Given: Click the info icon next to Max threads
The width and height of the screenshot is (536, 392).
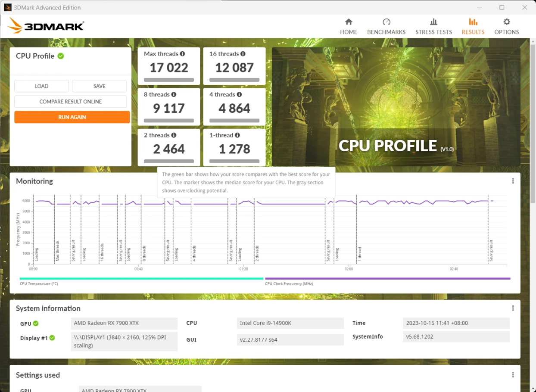Looking at the screenshot, I should tap(182, 54).
